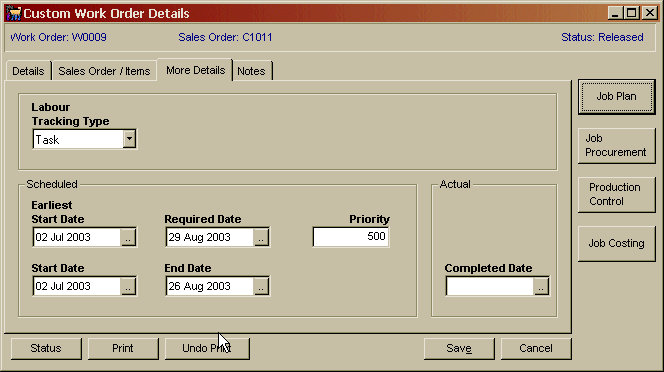The image size is (664, 372).
Task: Close the Custom Work Order Details window
Action: pos(649,13)
